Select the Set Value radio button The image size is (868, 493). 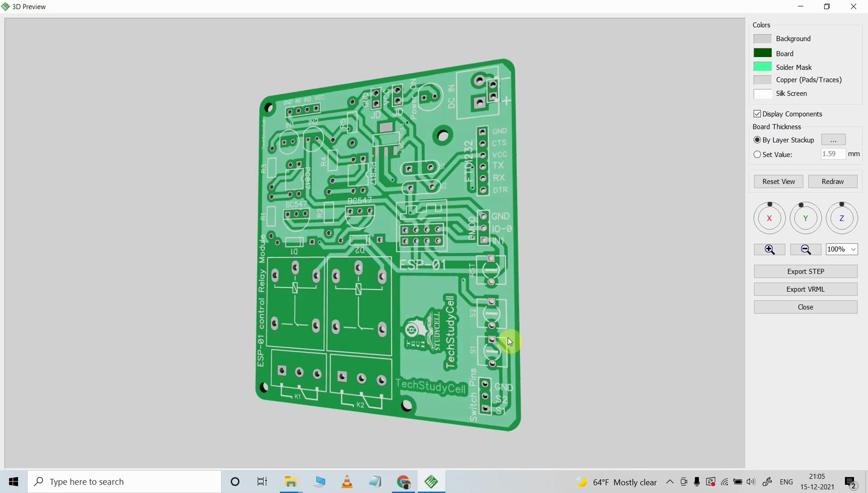coord(757,154)
